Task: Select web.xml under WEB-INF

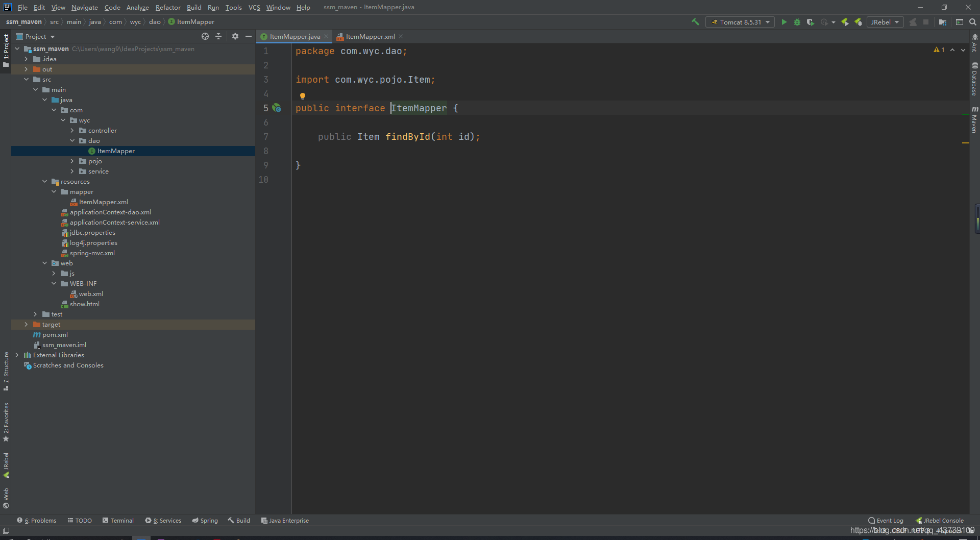Action: tap(91, 294)
